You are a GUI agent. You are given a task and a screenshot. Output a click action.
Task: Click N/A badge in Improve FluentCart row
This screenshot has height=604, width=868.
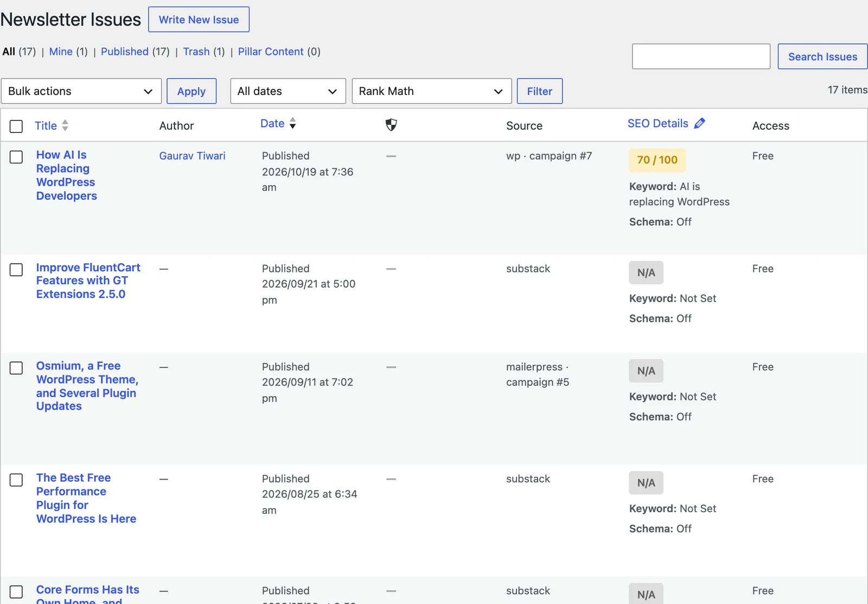point(646,272)
